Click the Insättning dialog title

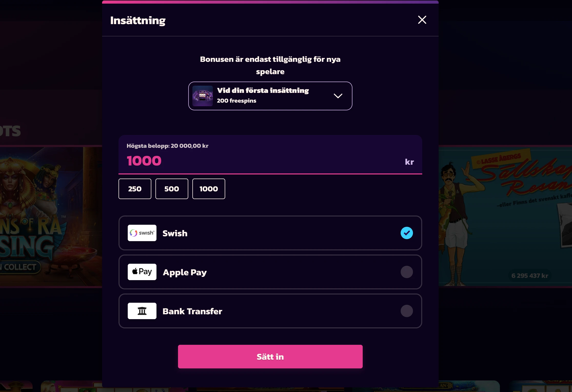click(x=137, y=20)
